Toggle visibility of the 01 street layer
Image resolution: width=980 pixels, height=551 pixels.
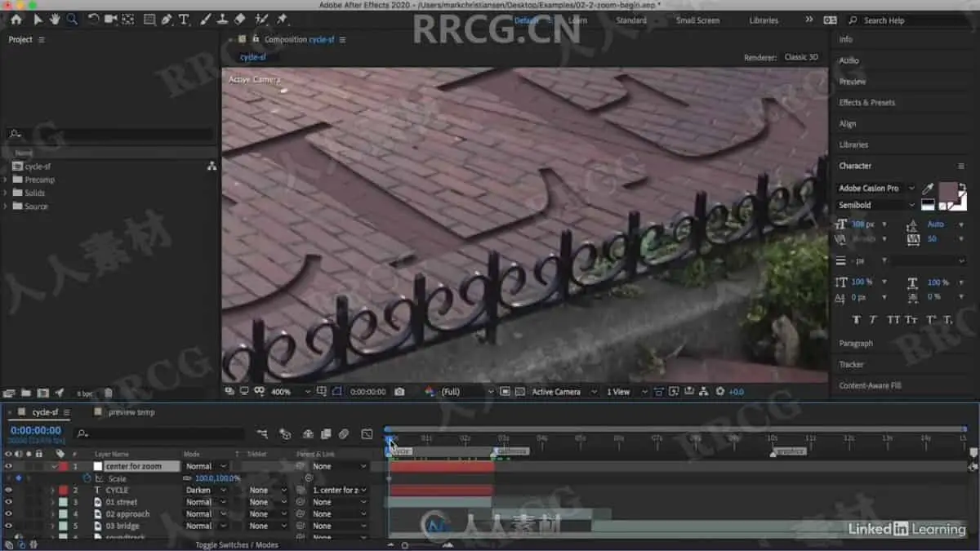(x=8, y=503)
